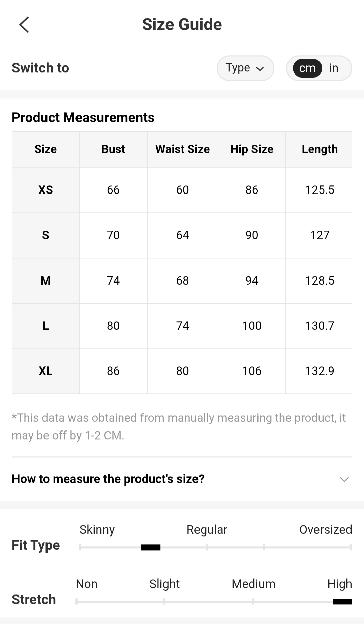Click the chevron next to measurement help
This screenshot has width=364, height=624.
344,479
